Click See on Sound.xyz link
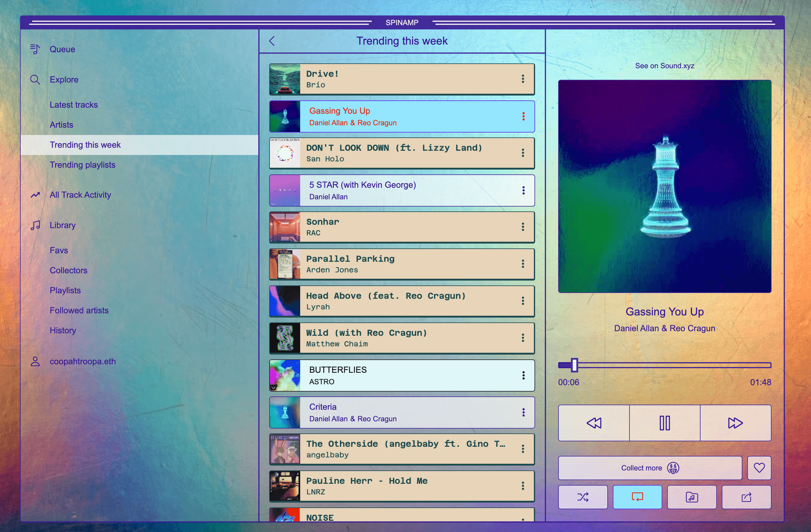Image resolution: width=811 pixels, height=532 pixels. 664,66
